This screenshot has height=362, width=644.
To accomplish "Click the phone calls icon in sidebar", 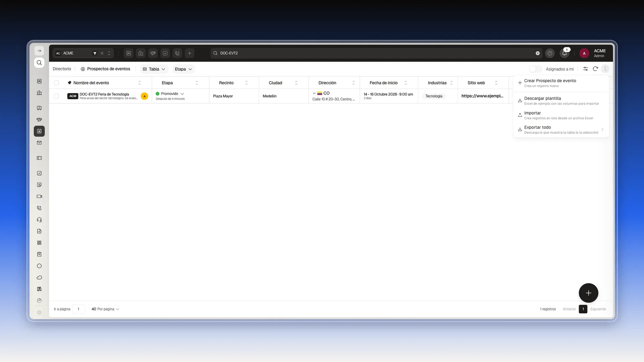I will tap(39, 208).
